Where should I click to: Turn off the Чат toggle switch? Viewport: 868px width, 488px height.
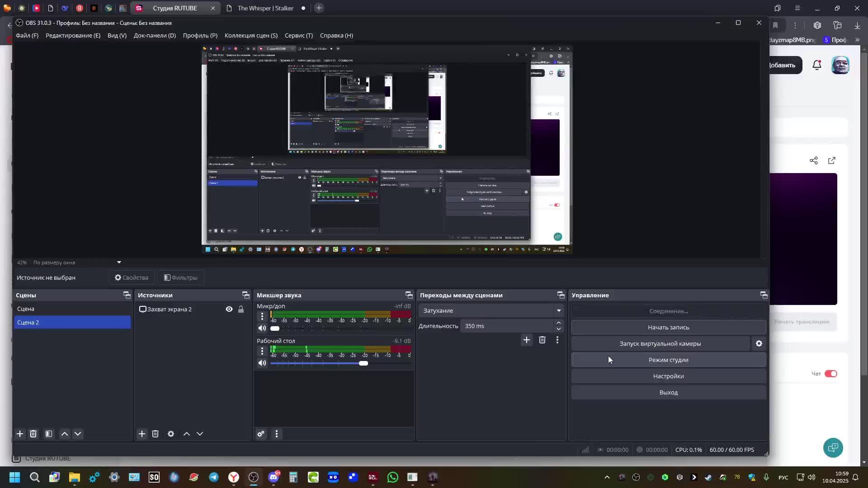(x=830, y=374)
